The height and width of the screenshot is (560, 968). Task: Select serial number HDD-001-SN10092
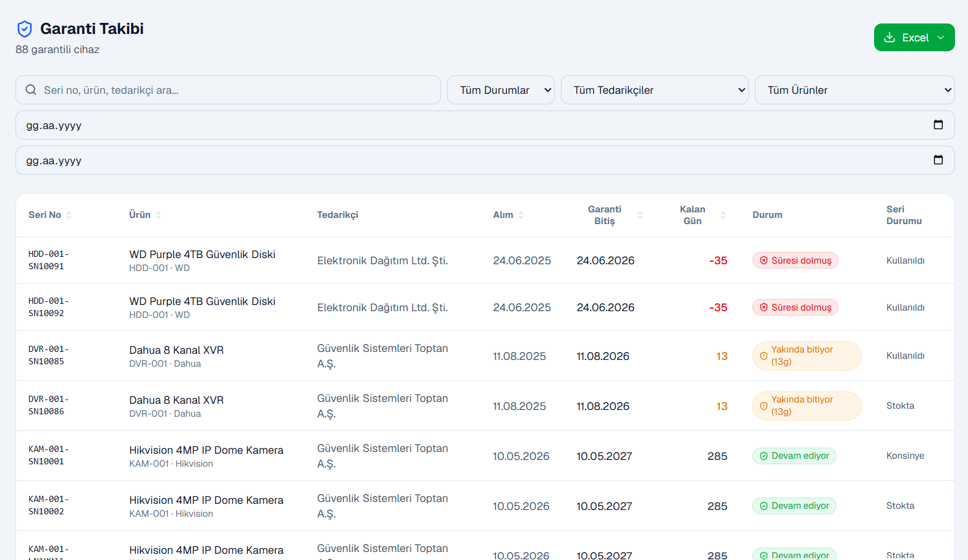pos(49,307)
